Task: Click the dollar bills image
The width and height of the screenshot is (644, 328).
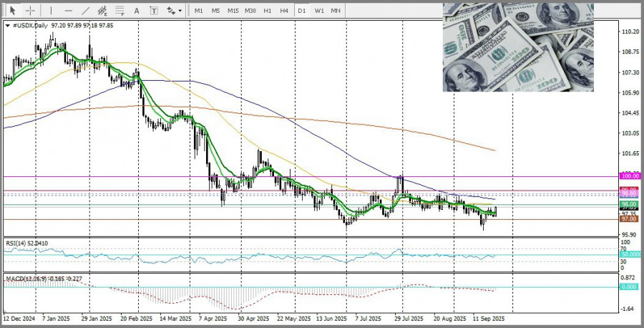Action: [517, 47]
